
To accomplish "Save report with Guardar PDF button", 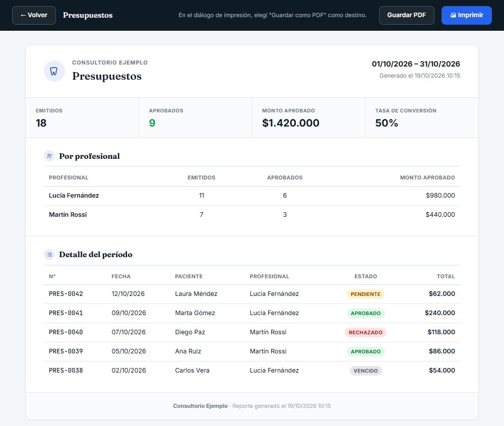I will [406, 15].
